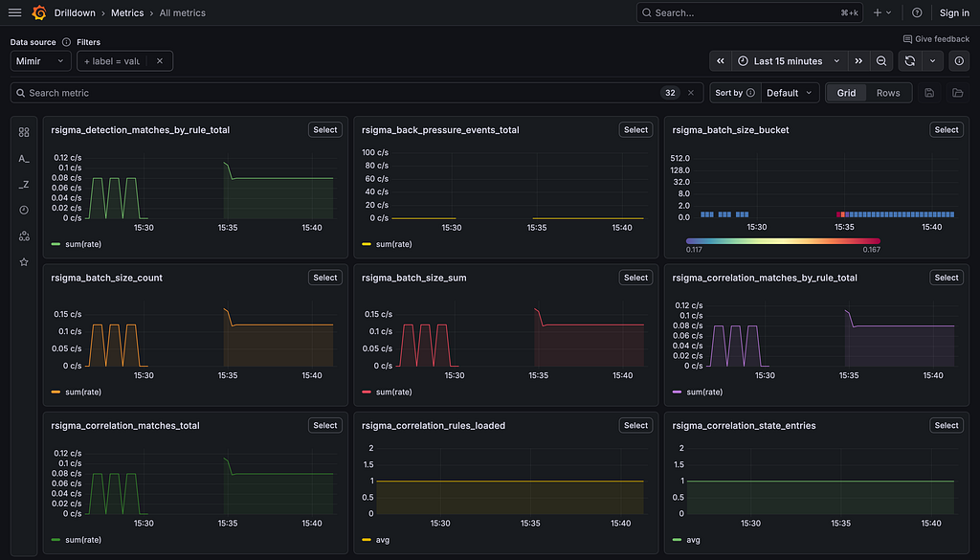
Task: Select rsigma_batch_size_bucket metric
Action: click(x=947, y=130)
